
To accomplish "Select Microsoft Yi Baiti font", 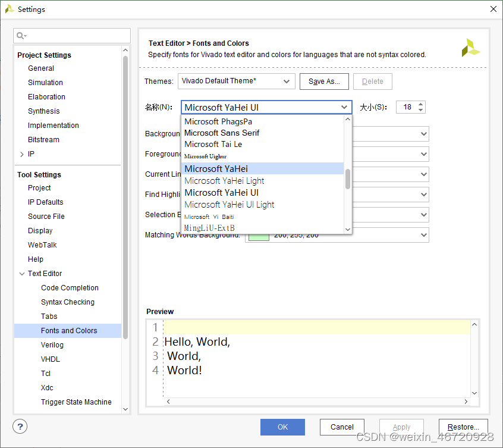I will point(263,217).
